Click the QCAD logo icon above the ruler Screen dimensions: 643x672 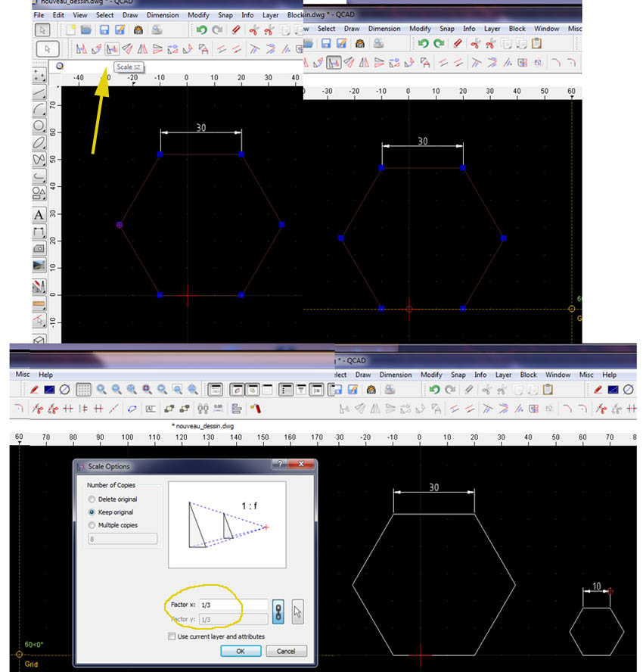60,66
